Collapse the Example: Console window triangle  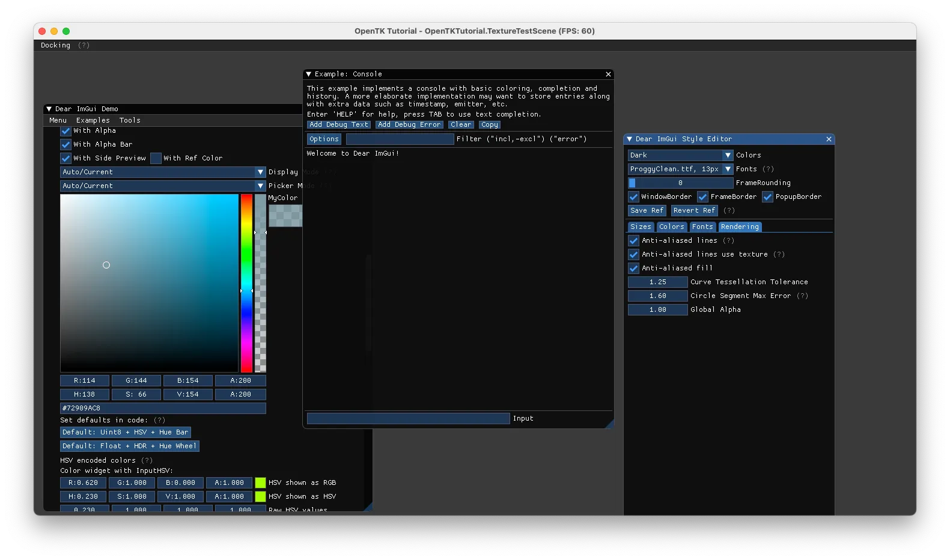pos(309,75)
